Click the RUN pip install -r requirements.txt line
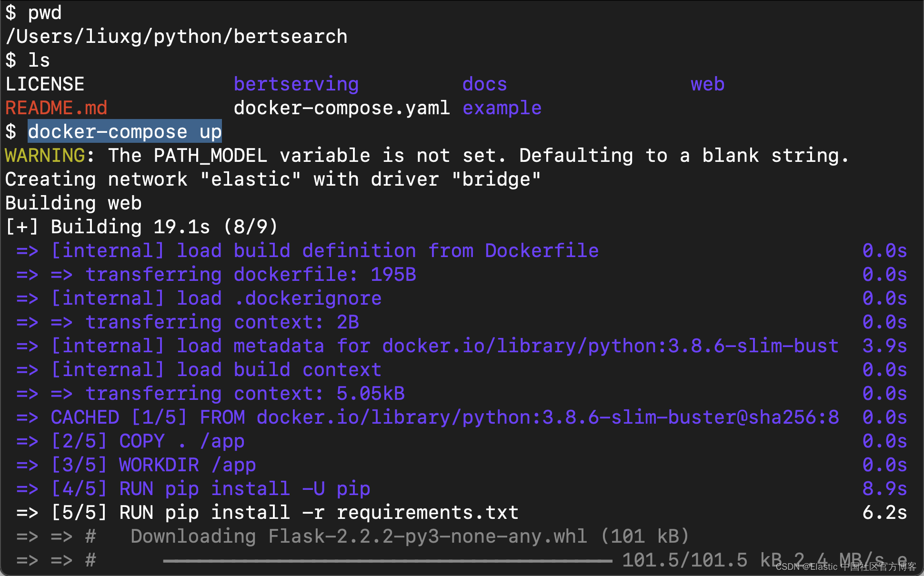The width and height of the screenshot is (924, 576). click(319, 513)
